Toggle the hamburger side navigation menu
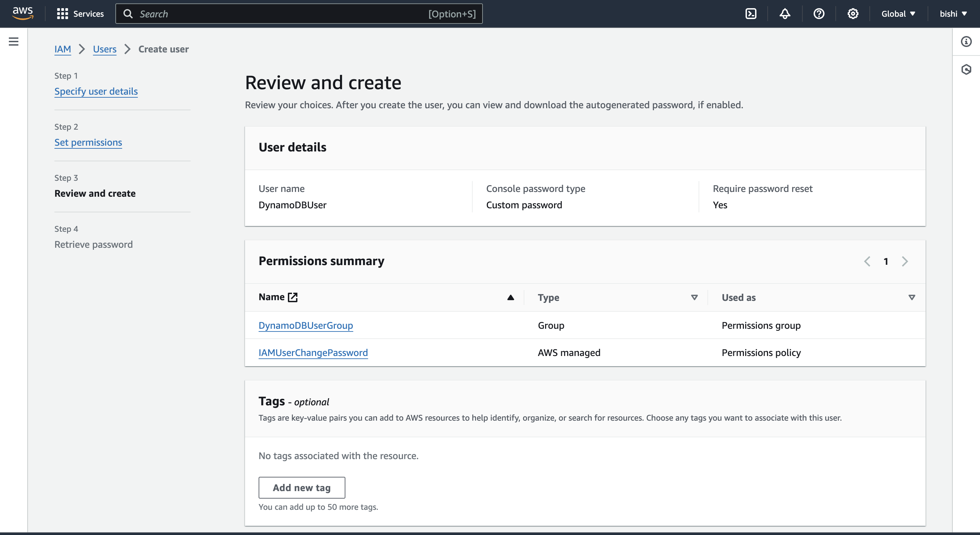 point(14,42)
